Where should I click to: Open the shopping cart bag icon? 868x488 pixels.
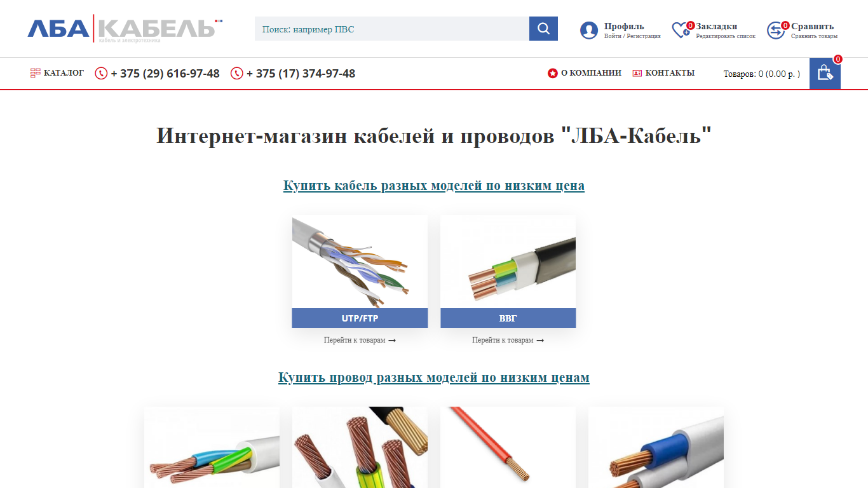coord(825,73)
